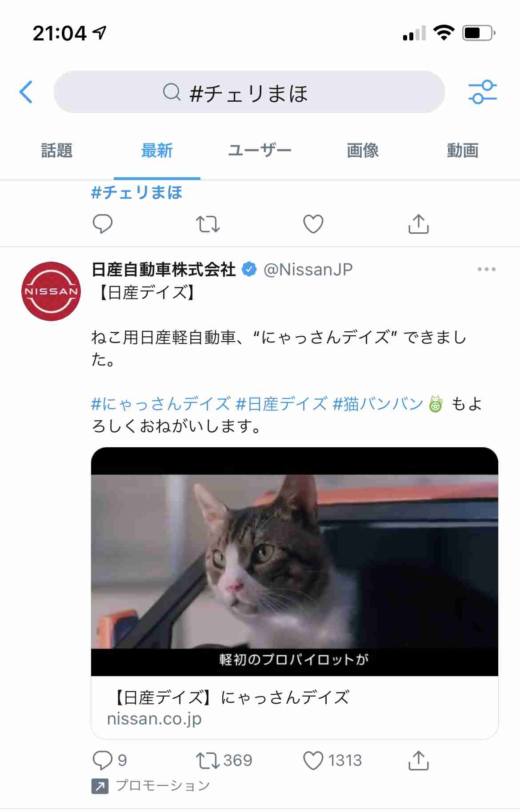This screenshot has width=520, height=812.
Task: Like the Nissan tweet with 1313 likes
Action: [x=313, y=760]
